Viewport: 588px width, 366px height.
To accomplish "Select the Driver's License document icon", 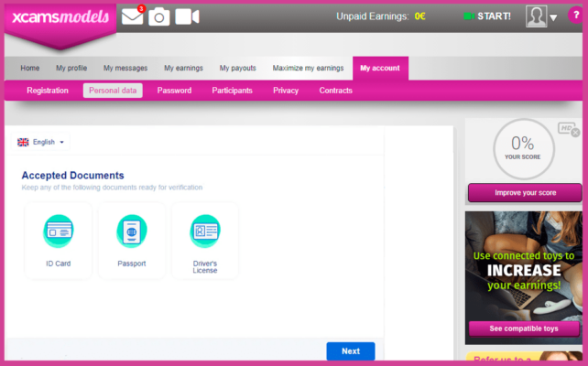I will pyautogui.click(x=205, y=231).
